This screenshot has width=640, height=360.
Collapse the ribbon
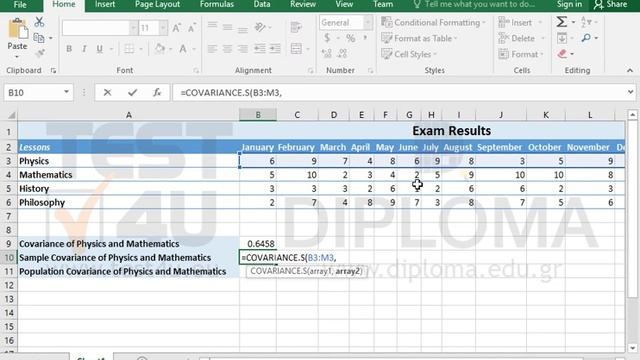tap(630, 71)
